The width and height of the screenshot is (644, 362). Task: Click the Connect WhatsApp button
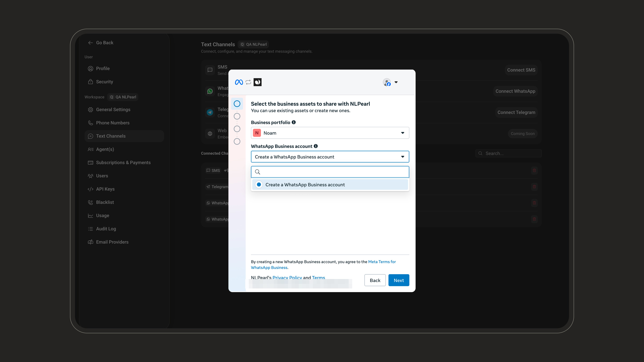click(515, 91)
